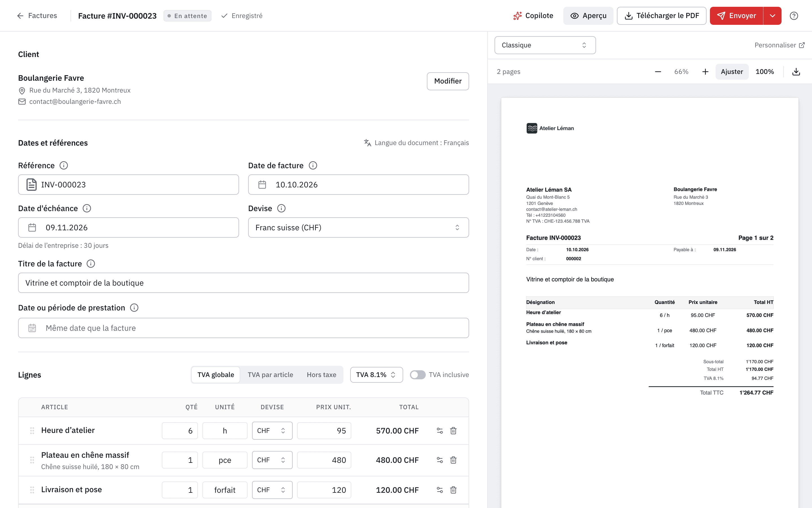Image resolution: width=812 pixels, height=508 pixels.
Task: Open Copilote assistant
Action: click(533, 16)
